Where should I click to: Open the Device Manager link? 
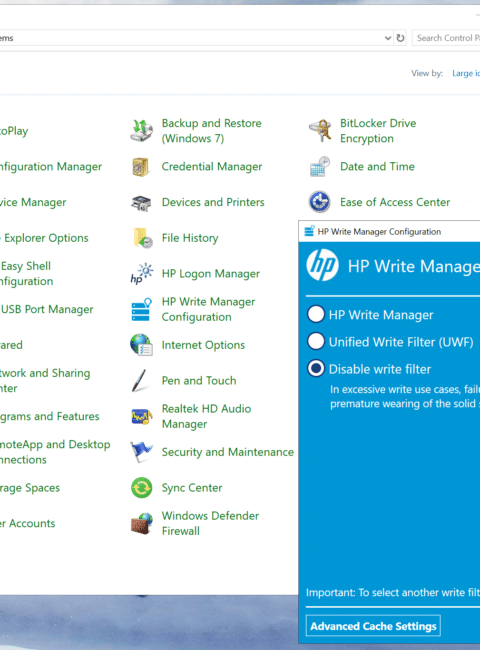[33, 202]
